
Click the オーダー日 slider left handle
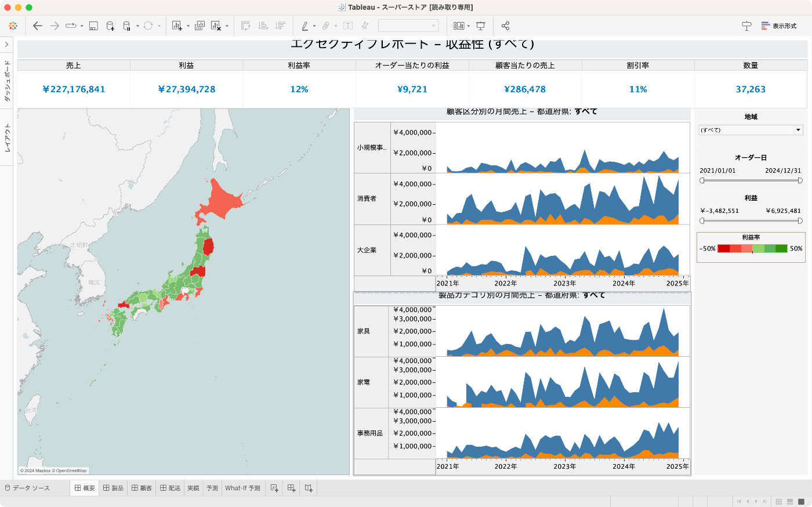702,180
